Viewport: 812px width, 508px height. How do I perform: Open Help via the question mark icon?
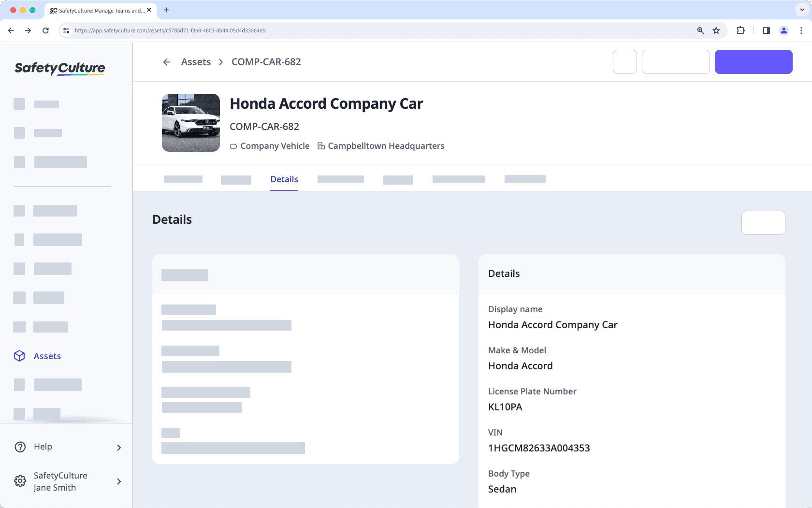click(x=19, y=447)
